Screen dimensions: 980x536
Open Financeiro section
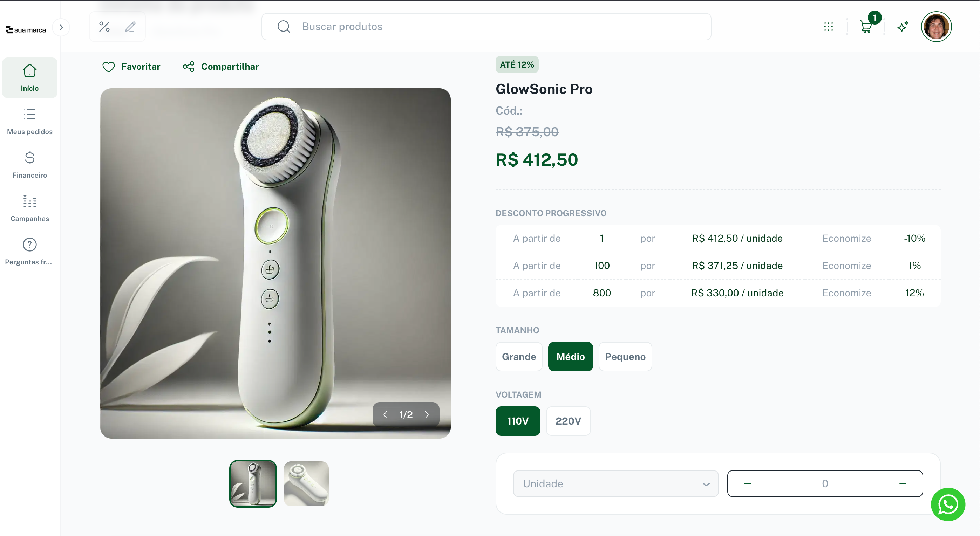tap(30, 165)
